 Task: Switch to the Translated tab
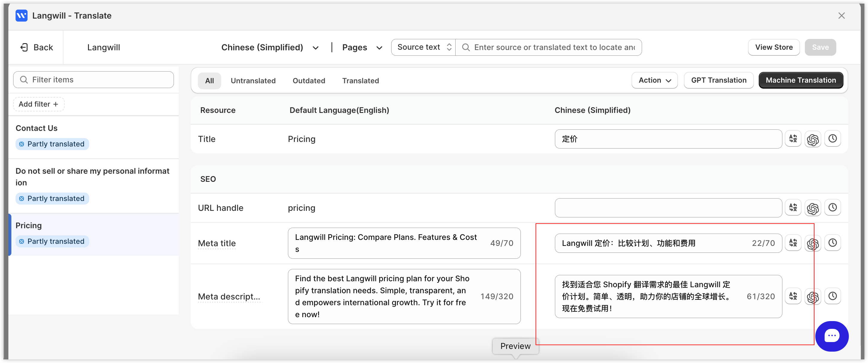click(x=360, y=81)
